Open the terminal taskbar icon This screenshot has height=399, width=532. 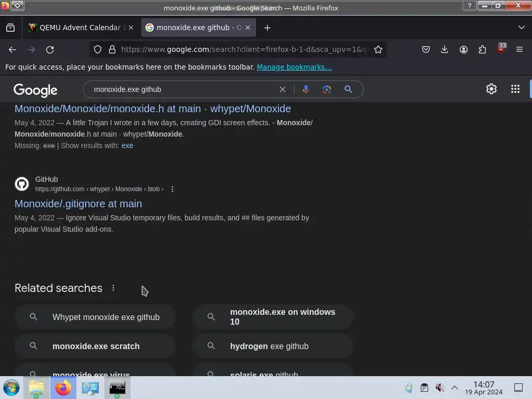tap(117, 388)
